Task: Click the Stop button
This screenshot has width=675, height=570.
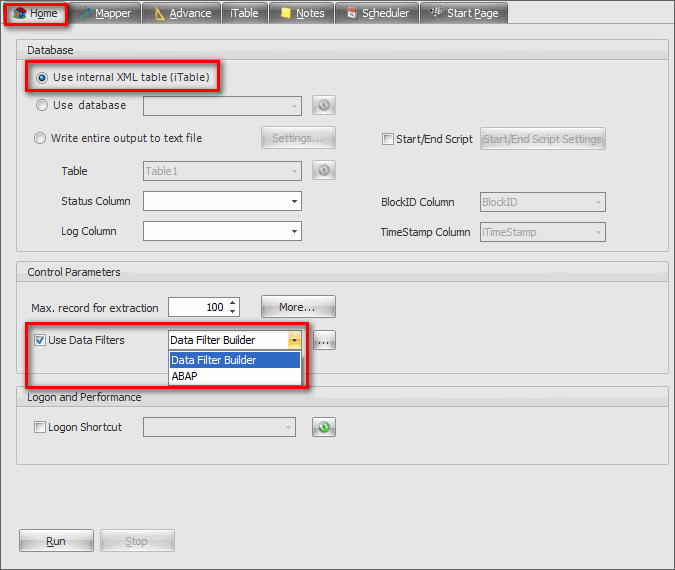Action: (x=137, y=541)
